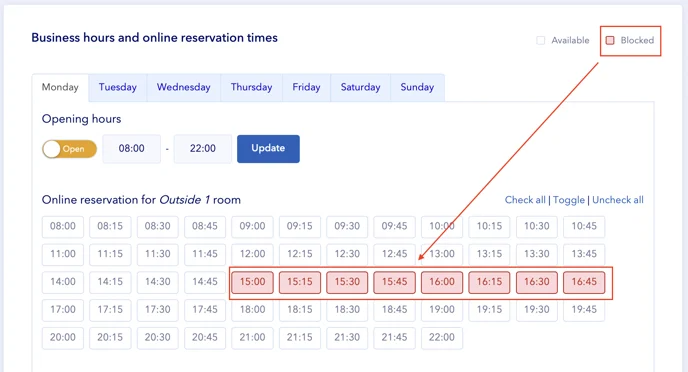Toggle the 20:45 reservation slot
688x372 pixels.
click(205, 338)
